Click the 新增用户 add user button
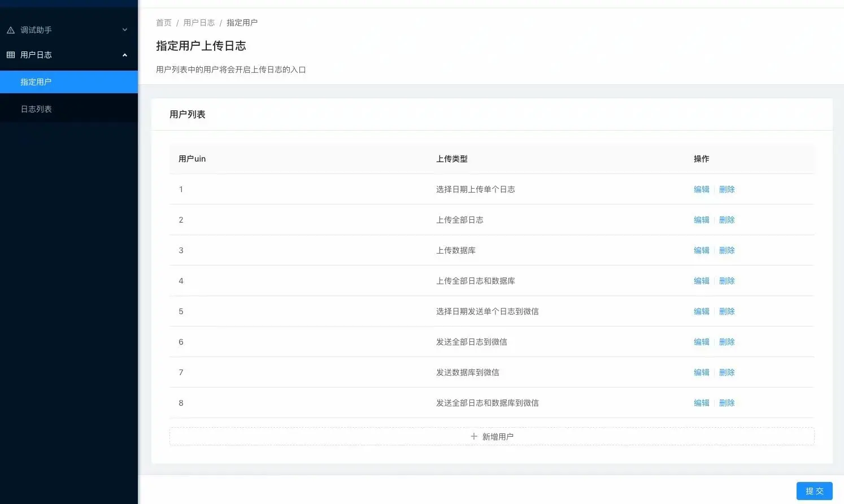The width and height of the screenshot is (844, 504). click(491, 436)
